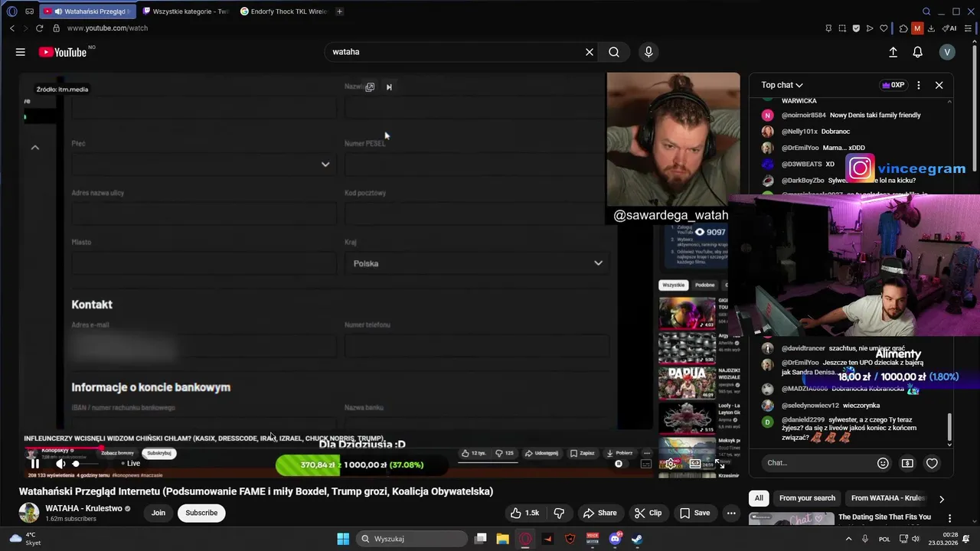Open Opera easy setup menu
The image size is (980, 551).
[x=968, y=28]
